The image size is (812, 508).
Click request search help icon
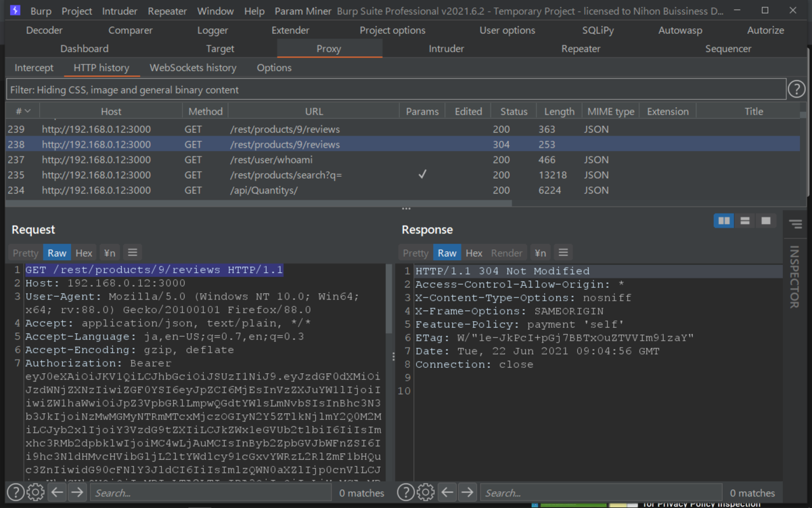pyautogui.click(x=16, y=492)
